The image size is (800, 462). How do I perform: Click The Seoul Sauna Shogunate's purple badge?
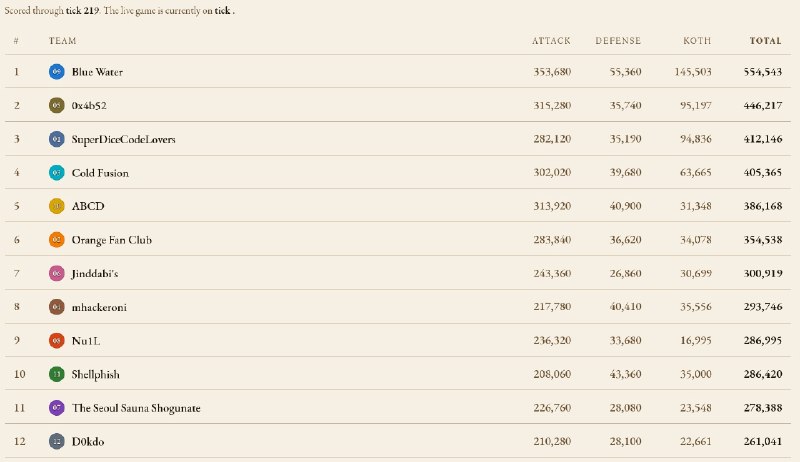57,407
